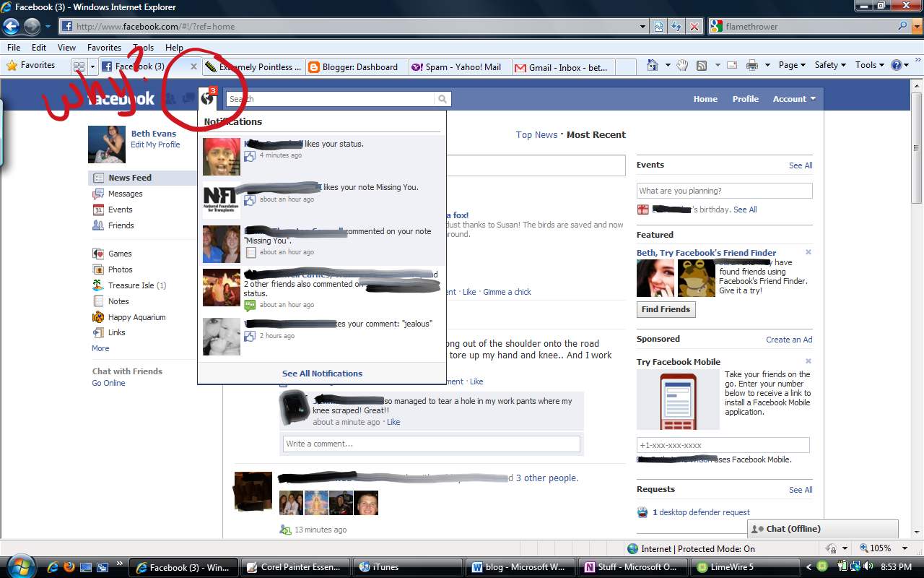Click the IE Stop loading button

tap(694, 27)
